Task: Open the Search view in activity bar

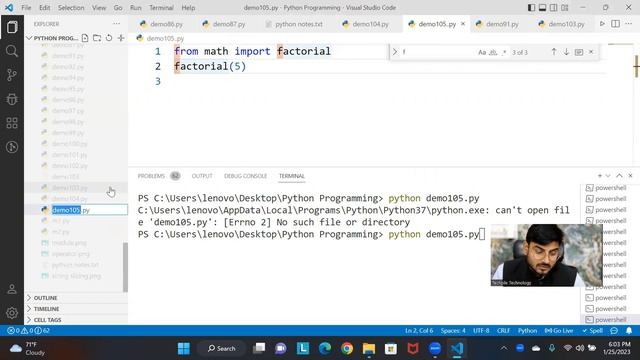Action: (12, 51)
